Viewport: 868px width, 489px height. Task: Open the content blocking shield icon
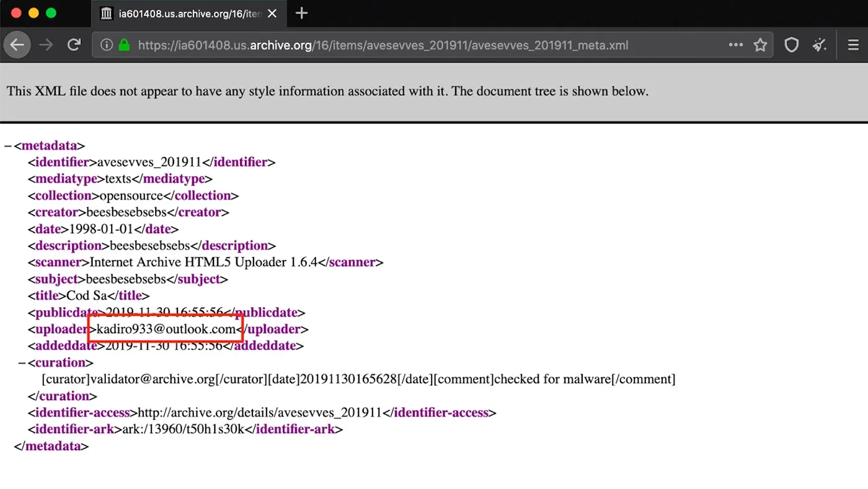click(x=791, y=45)
